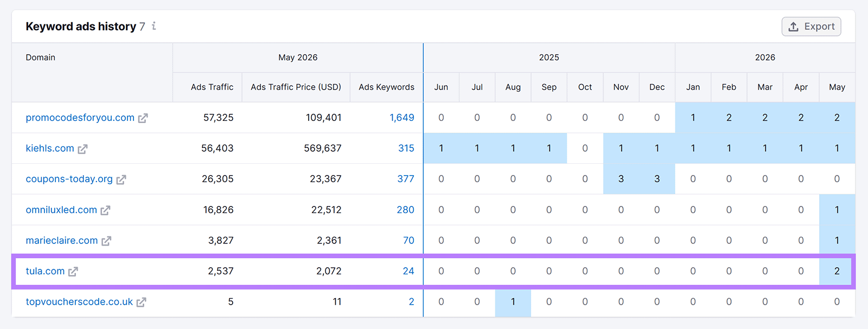Click traffic price value 569,637
The image size is (868, 329).
coord(322,148)
